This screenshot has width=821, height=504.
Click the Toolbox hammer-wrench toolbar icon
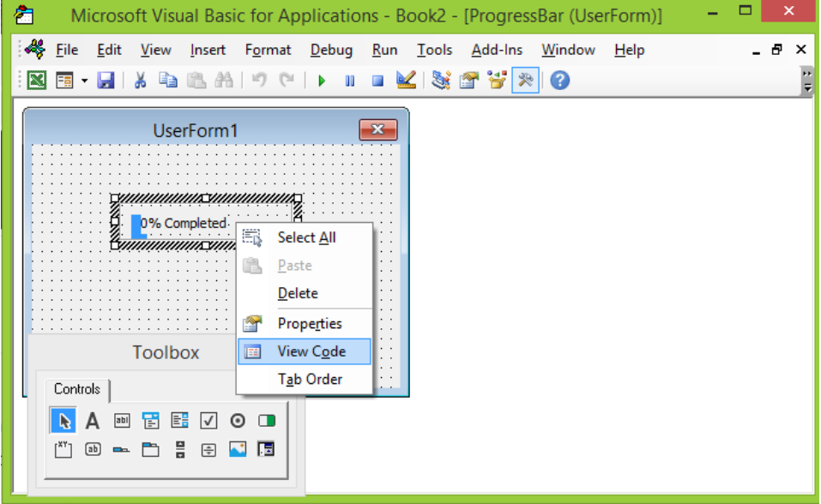click(x=525, y=80)
